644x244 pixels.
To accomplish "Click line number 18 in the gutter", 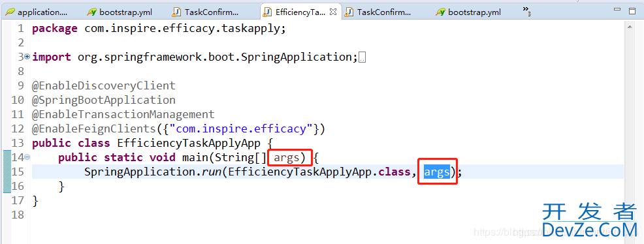I will (x=18, y=215).
